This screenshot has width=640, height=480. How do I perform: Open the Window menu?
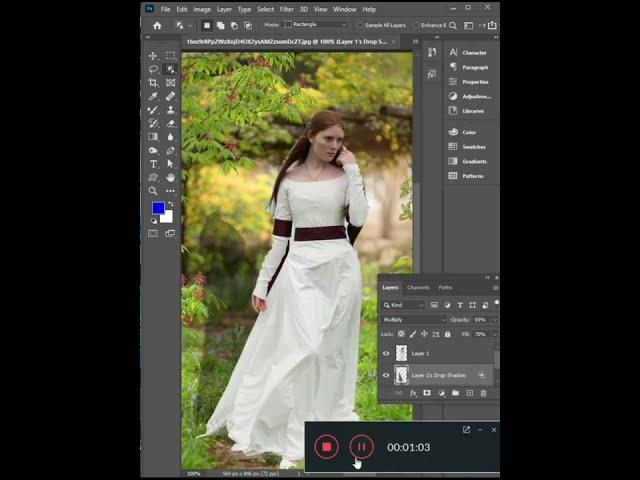pyautogui.click(x=345, y=9)
